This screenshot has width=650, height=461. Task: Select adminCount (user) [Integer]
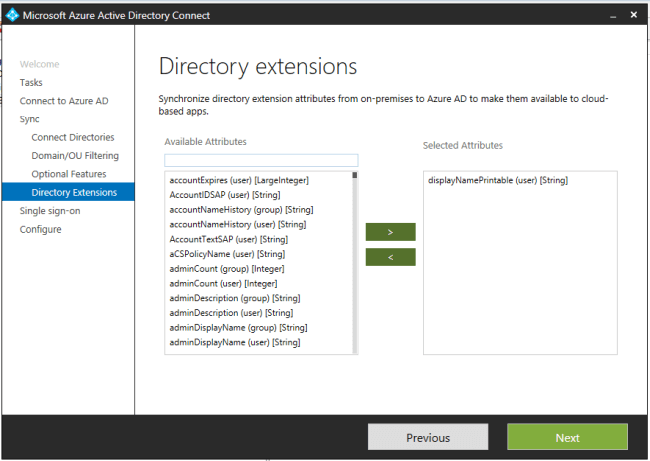(223, 284)
